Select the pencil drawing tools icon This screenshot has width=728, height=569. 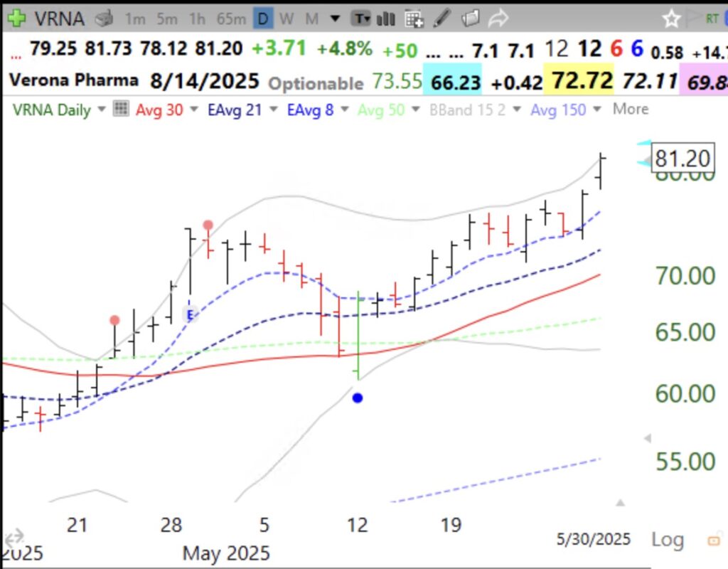(x=441, y=18)
